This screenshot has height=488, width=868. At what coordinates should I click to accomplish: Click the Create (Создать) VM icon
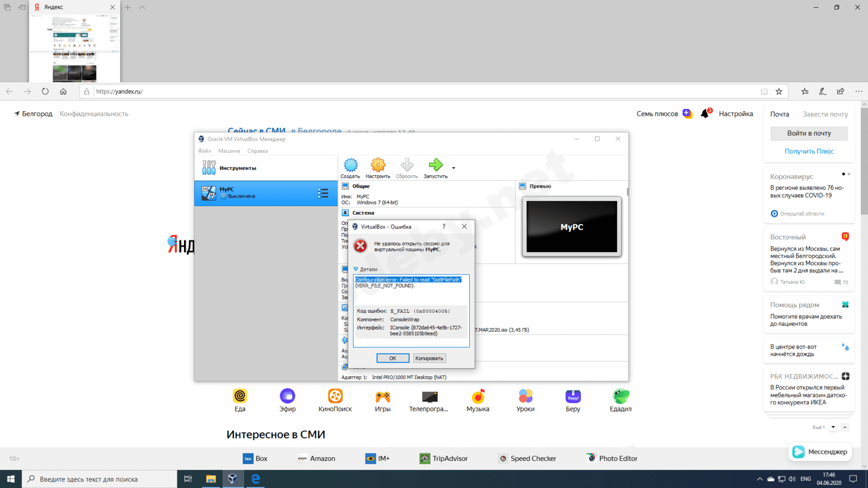(350, 165)
